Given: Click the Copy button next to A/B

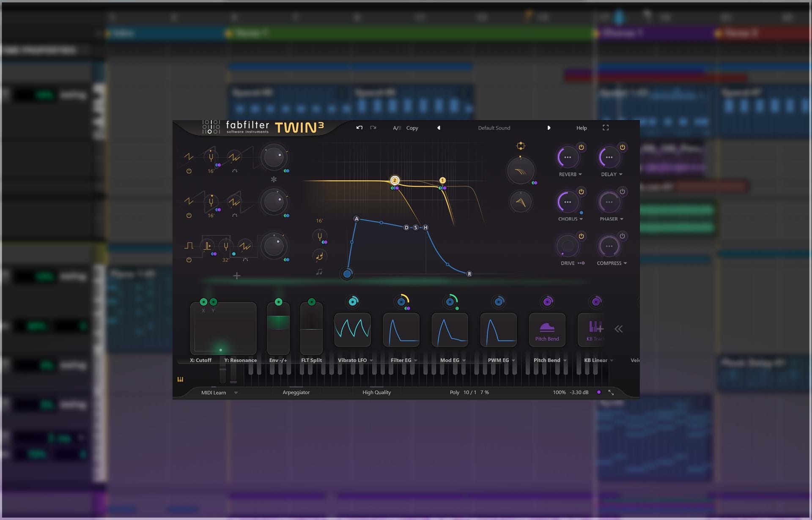Looking at the screenshot, I should (412, 128).
